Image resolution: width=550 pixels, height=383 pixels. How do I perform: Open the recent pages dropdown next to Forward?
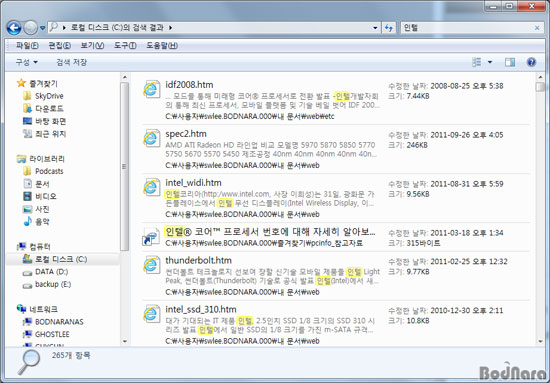pyautogui.click(x=42, y=28)
